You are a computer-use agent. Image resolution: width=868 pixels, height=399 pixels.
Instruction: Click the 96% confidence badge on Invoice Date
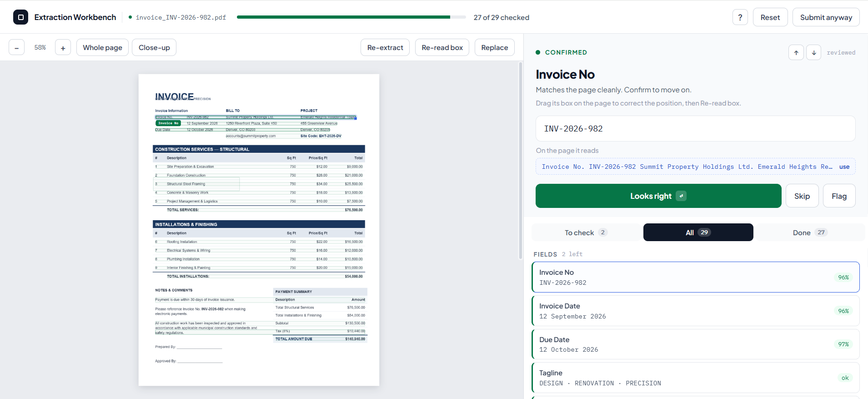coord(843,311)
